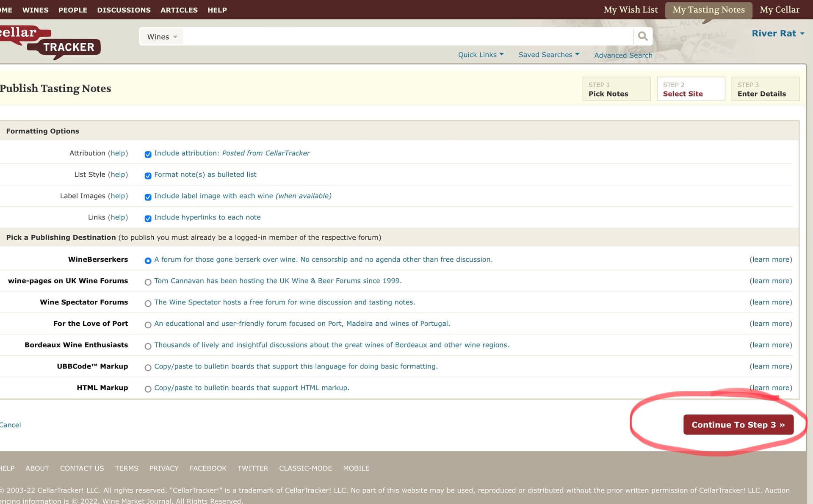Click learn more for WineBerserkers

tap(770, 259)
